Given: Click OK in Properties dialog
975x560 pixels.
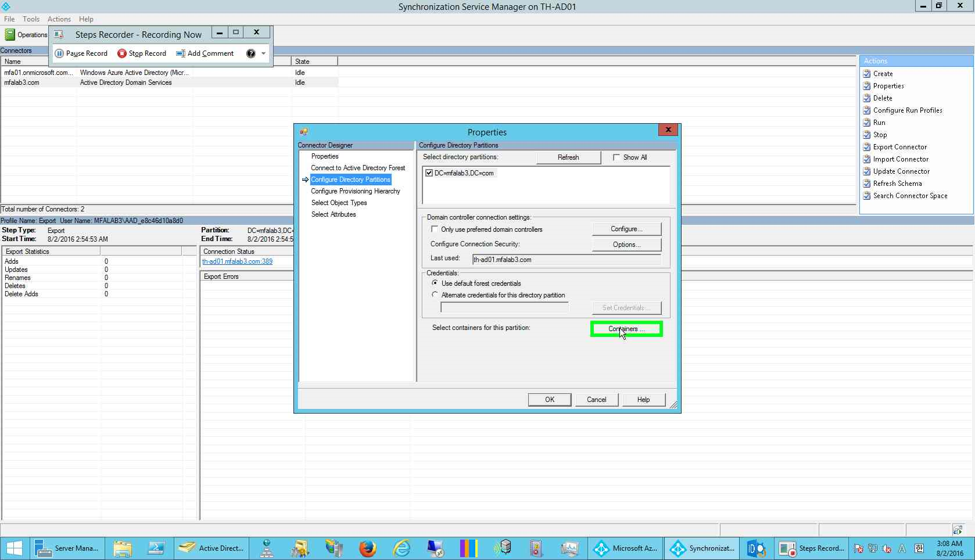Looking at the screenshot, I should coord(550,400).
